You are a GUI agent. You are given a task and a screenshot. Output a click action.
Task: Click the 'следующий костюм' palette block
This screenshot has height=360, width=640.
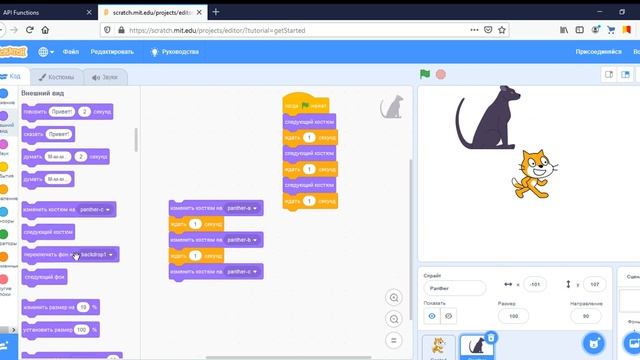tap(48, 232)
